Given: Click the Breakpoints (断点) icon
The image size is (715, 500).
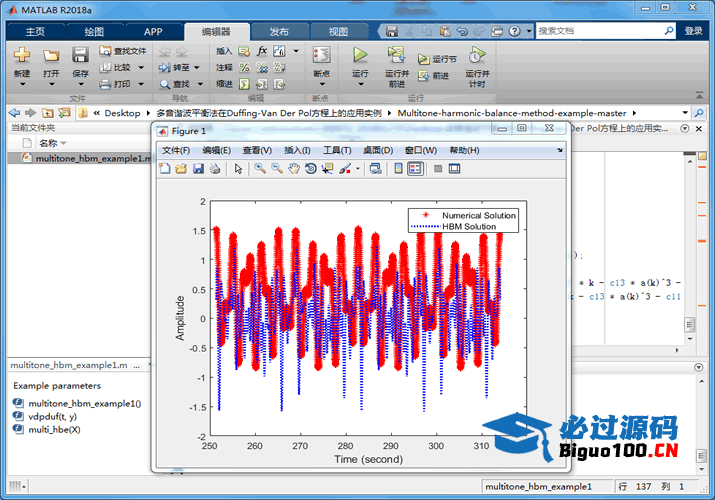Looking at the screenshot, I should (321, 55).
